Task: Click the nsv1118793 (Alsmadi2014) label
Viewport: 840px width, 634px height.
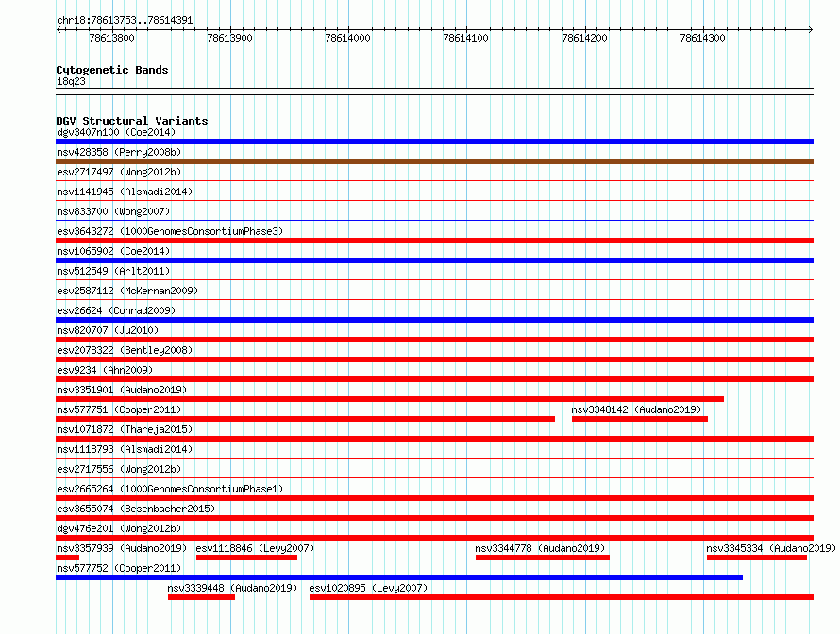Action: [125, 449]
